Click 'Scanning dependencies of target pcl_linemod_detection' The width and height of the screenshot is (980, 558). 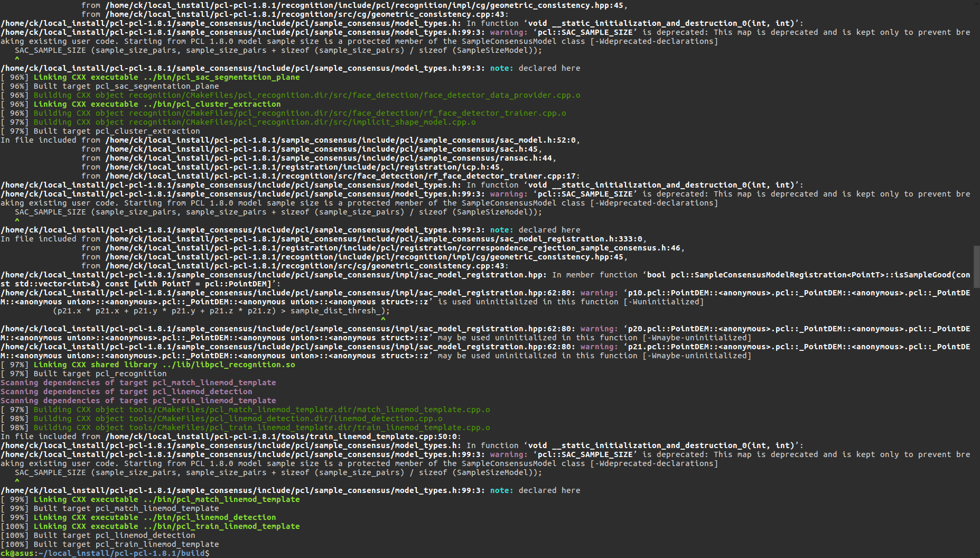coord(126,392)
